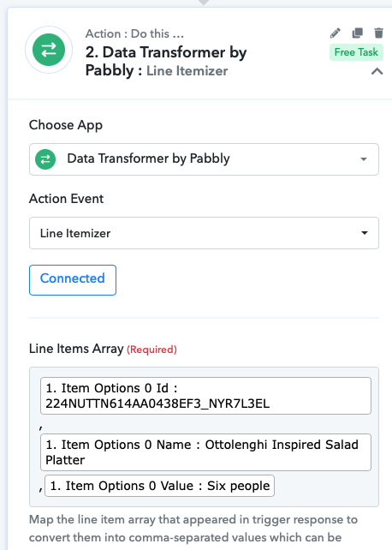This screenshot has width=392, height=550.
Task: Open the Action Event dropdown arrow
Action: 365,233
